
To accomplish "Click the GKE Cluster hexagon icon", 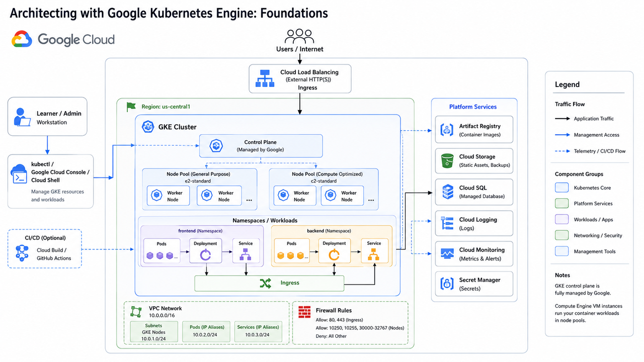I will (x=148, y=127).
